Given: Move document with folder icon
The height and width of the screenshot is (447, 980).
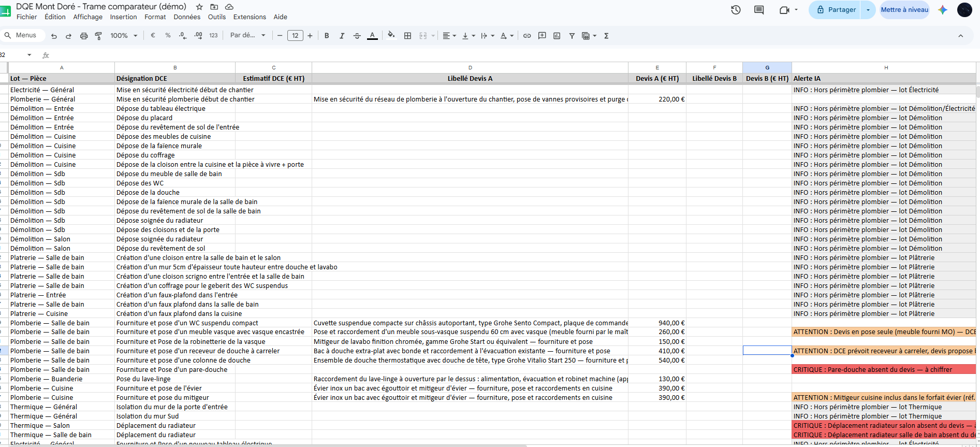Looking at the screenshot, I should (x=214, y=7).
